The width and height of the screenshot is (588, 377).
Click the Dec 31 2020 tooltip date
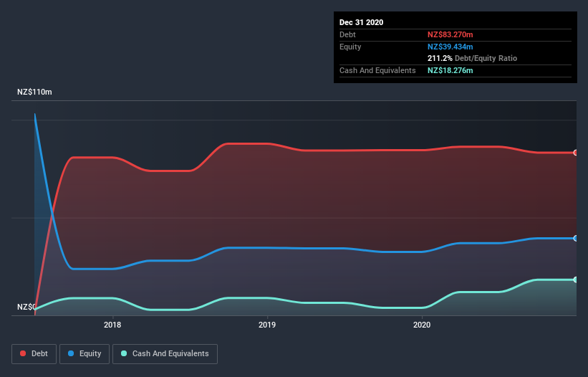[361, 22]
